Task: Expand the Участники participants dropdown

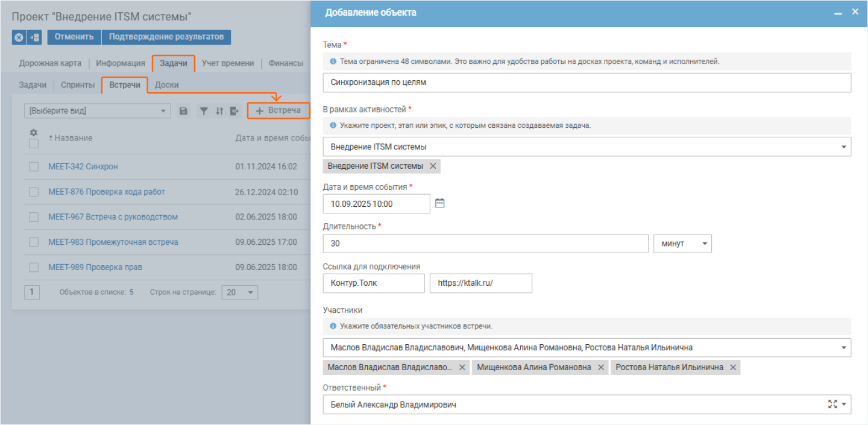Action: click(x=843, y=348)
